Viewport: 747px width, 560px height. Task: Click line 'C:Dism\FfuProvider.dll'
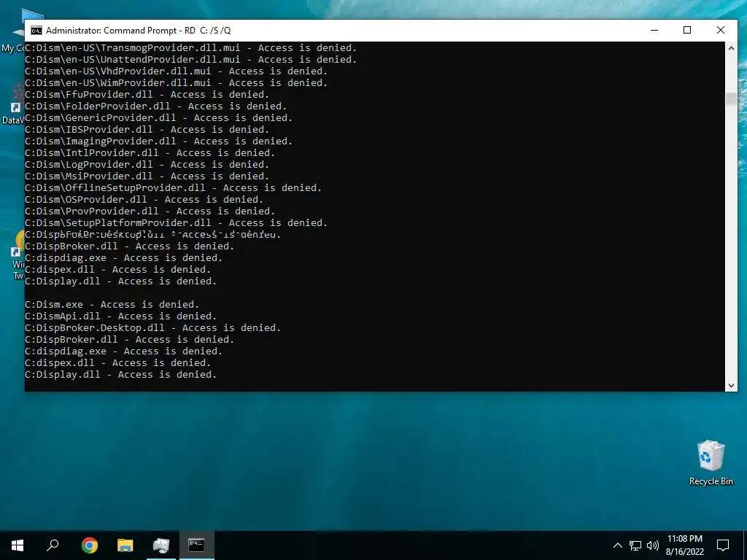pyautogui.click(x=147, y=94)
